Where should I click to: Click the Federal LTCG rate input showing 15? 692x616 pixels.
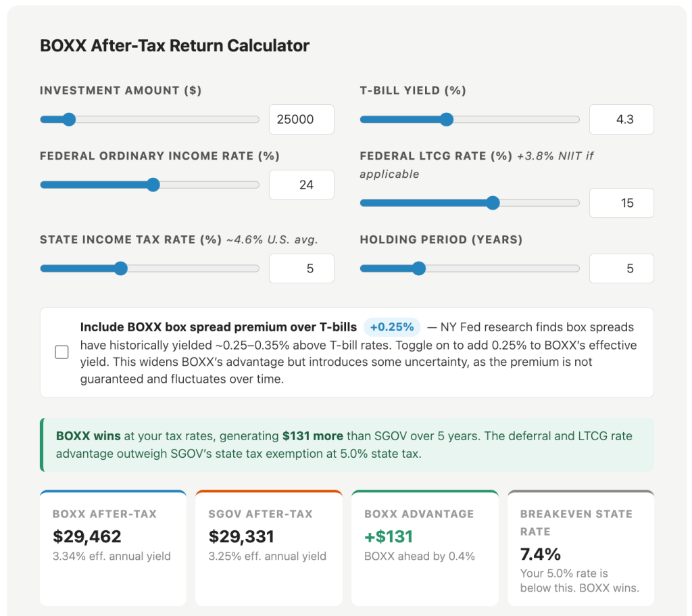pos(621,203)
